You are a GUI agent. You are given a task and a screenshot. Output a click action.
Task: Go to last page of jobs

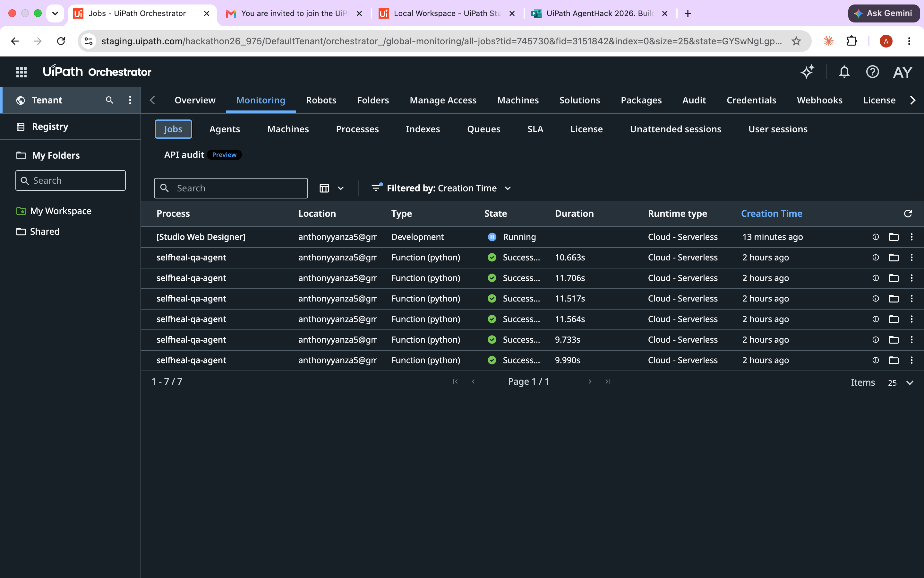[608, 381]
